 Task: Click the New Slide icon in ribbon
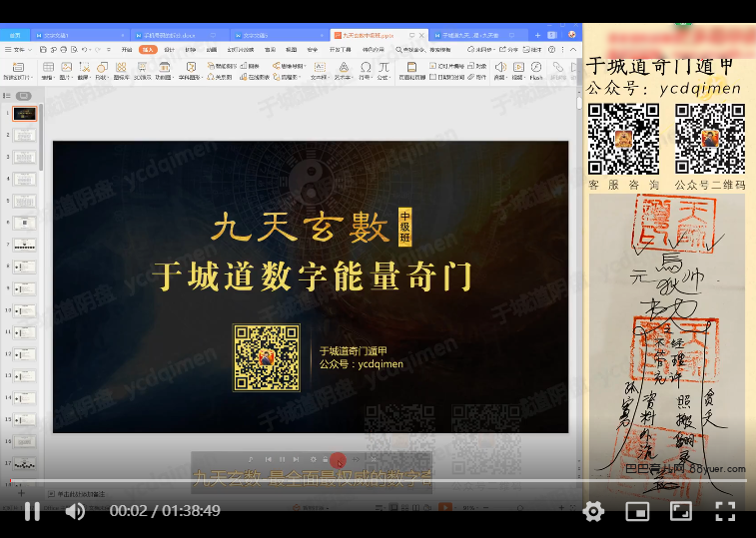18,67
